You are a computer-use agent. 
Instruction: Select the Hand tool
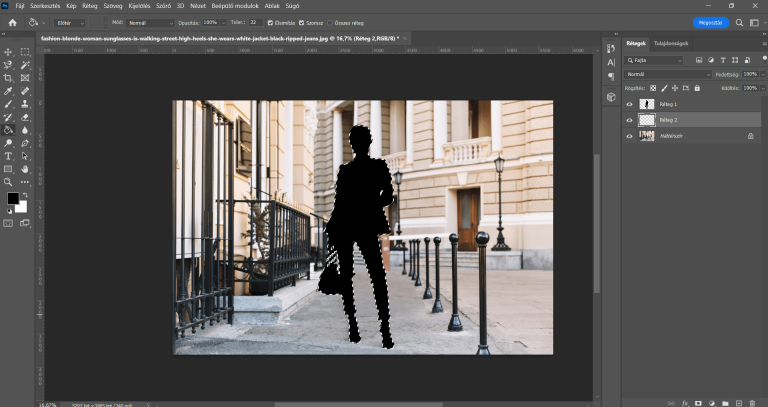(x=25, y=169)
